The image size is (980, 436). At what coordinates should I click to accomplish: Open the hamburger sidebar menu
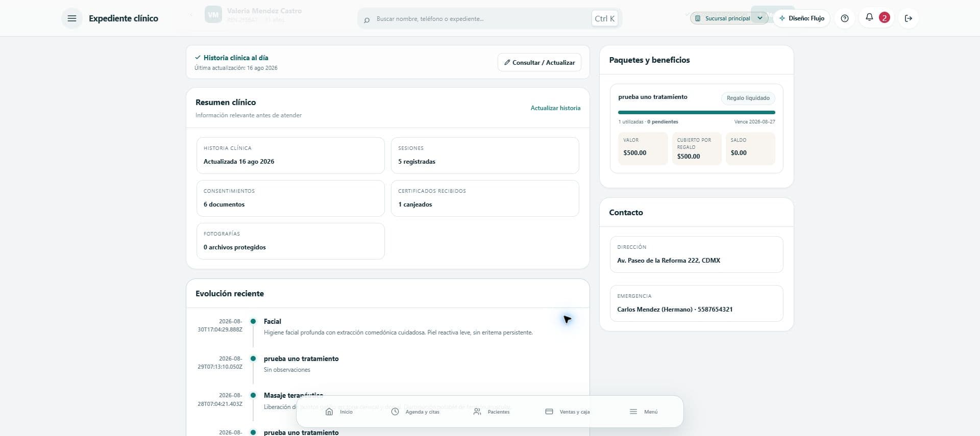pyautogui.click(x=72, y=18)
